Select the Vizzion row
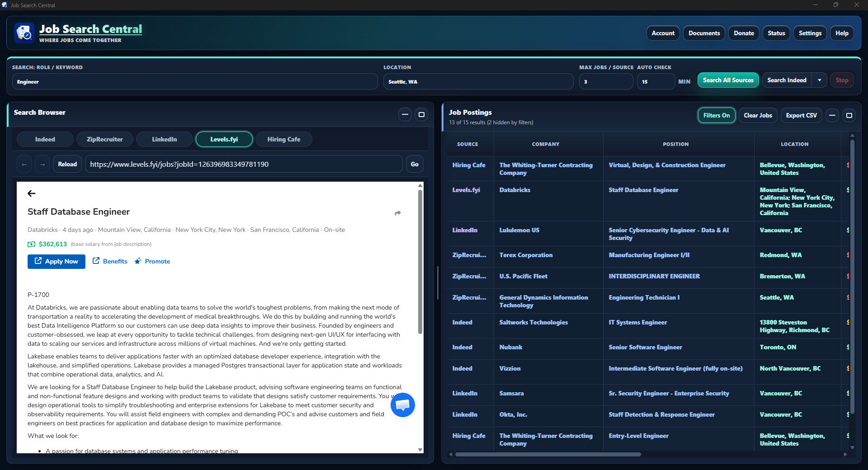Screen dimensions: 868x470 pyautogui.click(x=648, y=372)
